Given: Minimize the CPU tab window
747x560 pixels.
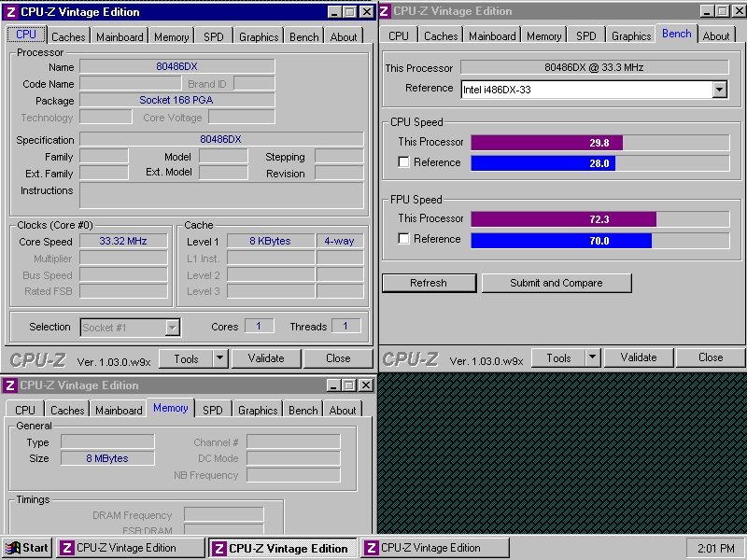Looking at the screenshot, I should (335, 12).
